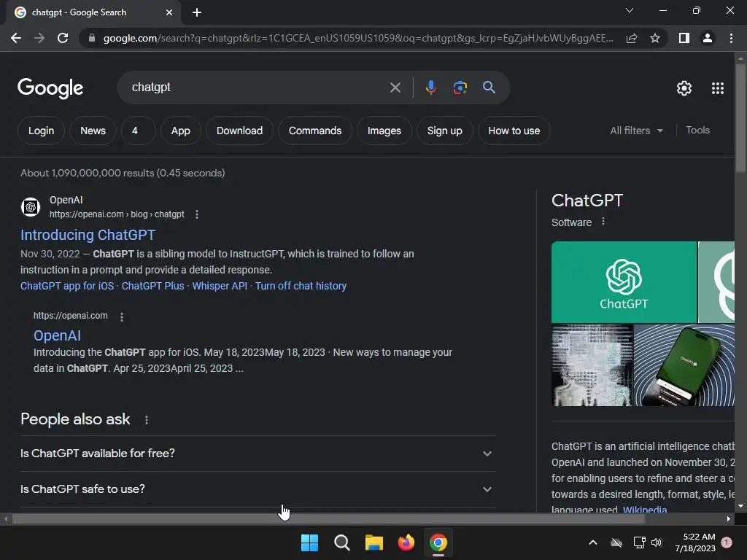Viewport: 747px width, 560px height.
Task: Open the Turn off chat history sitelink
Action: (301, 286)
